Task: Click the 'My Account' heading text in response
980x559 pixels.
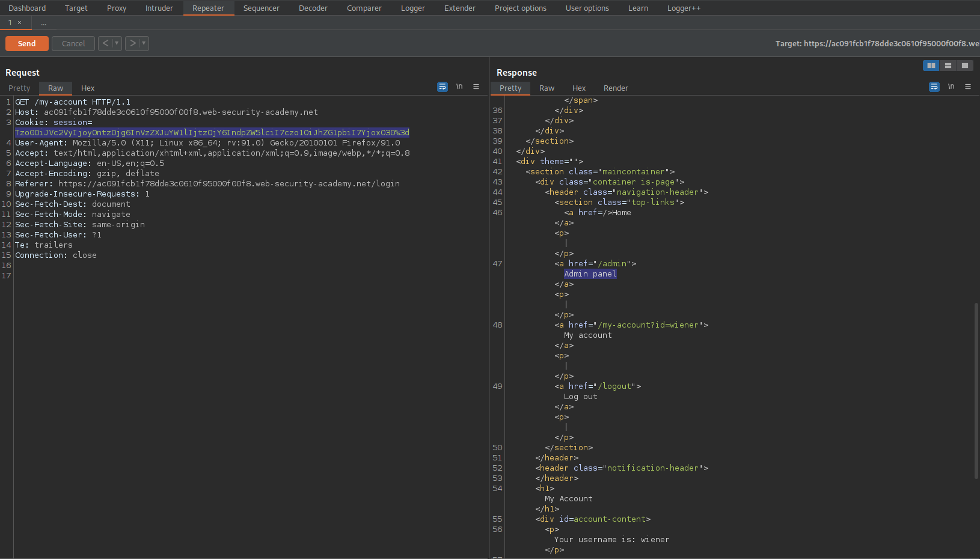Action: pyautogui.click(x=569, y=498)
